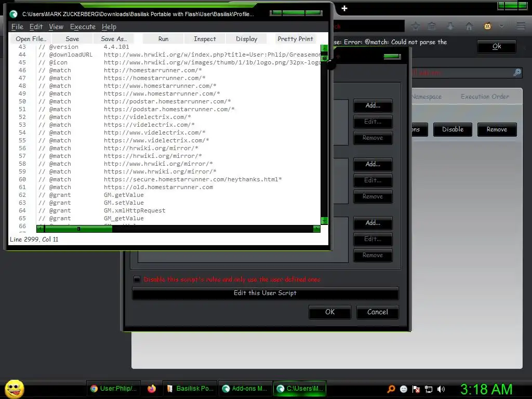Viewport: 532px width, 399px height.
Task: Click Disable button in Add-ons Manager
Action: [453, 129]
